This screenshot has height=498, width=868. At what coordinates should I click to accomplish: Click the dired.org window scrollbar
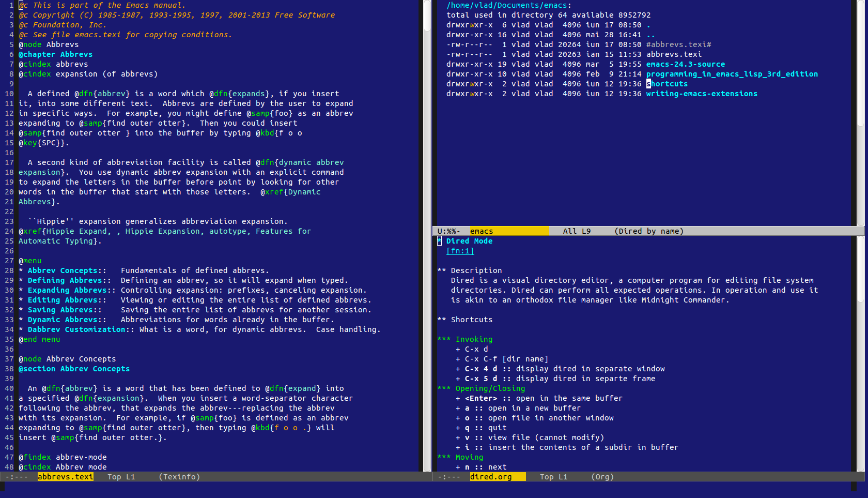(x=860, y=354)
